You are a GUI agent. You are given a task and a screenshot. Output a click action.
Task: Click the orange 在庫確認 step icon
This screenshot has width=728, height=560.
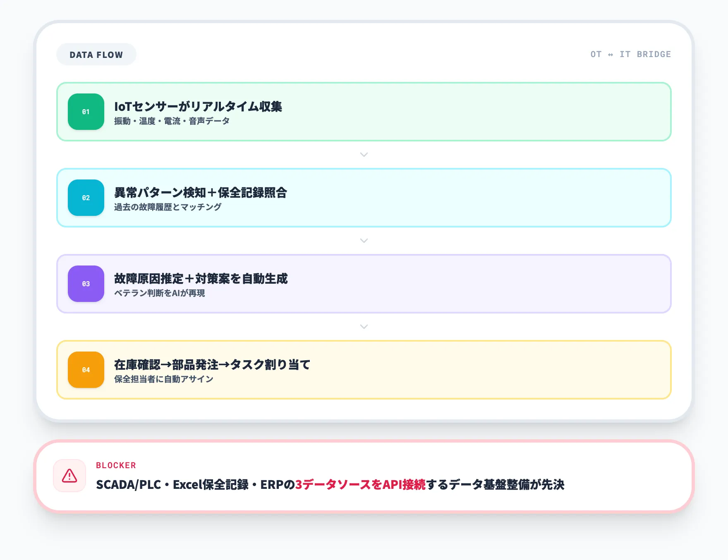click(x=86, y=370)
